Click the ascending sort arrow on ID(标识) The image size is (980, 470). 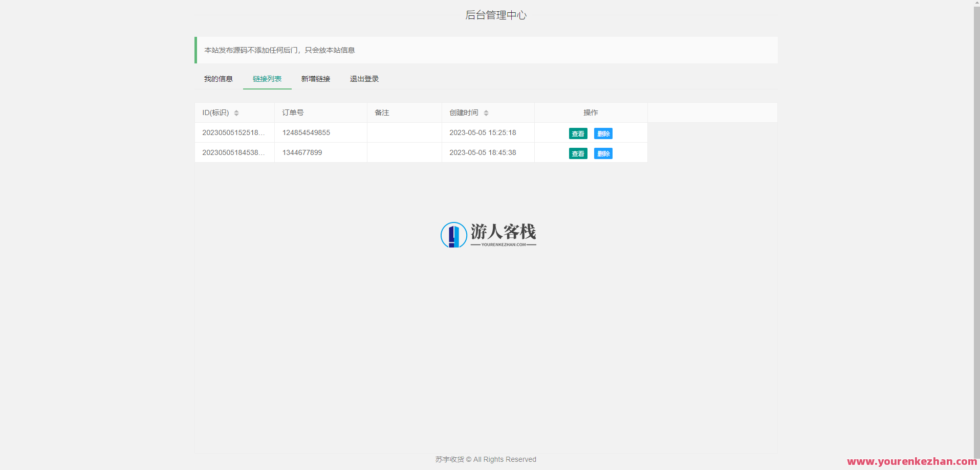pos(236,110)
